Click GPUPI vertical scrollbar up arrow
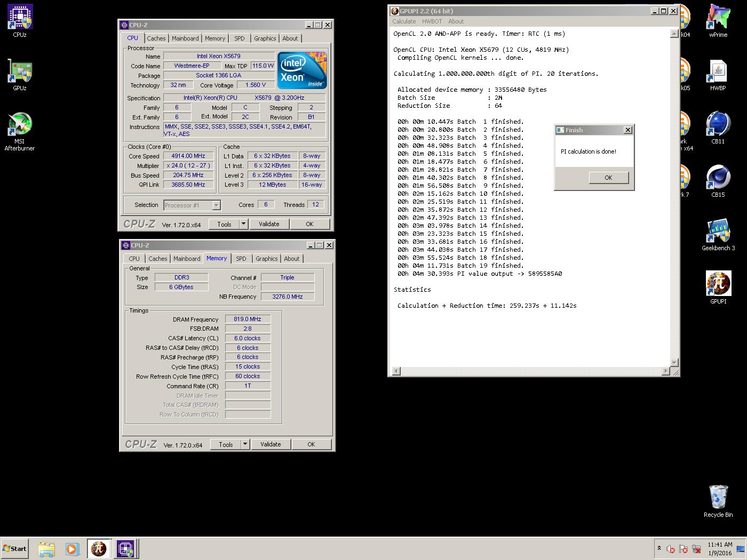Image resolution: width=747 pixels, height=560 pixels. [x=674, y=34]
